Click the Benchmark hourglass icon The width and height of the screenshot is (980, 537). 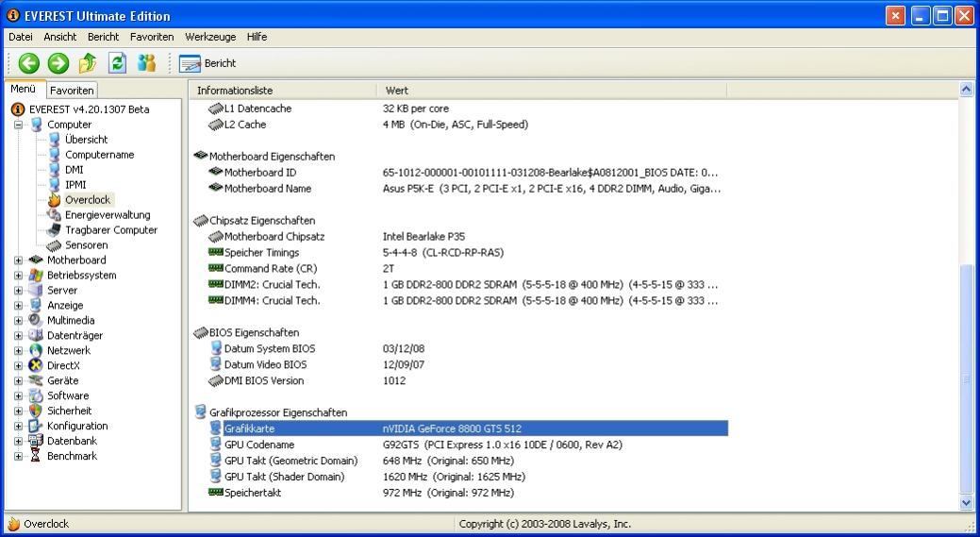pyautogui.click(x=36, y=456)
